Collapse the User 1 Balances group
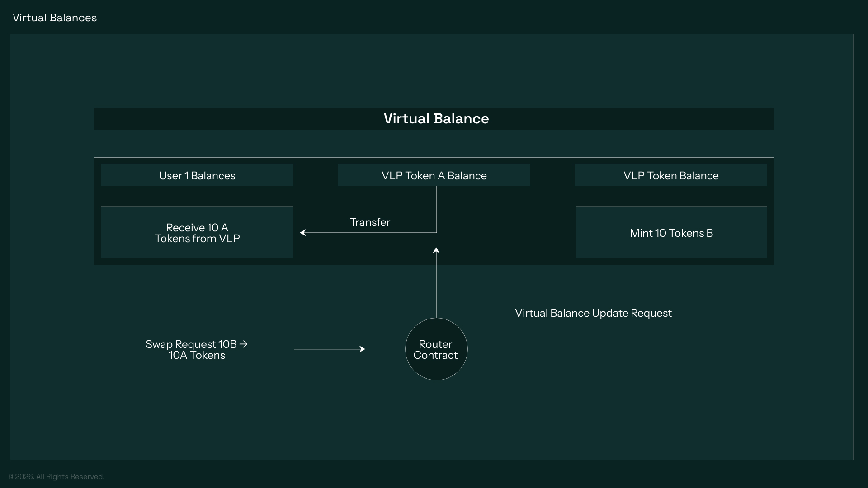Image resolution: width=868 pixels, height=488 pixels. [197, 175]
